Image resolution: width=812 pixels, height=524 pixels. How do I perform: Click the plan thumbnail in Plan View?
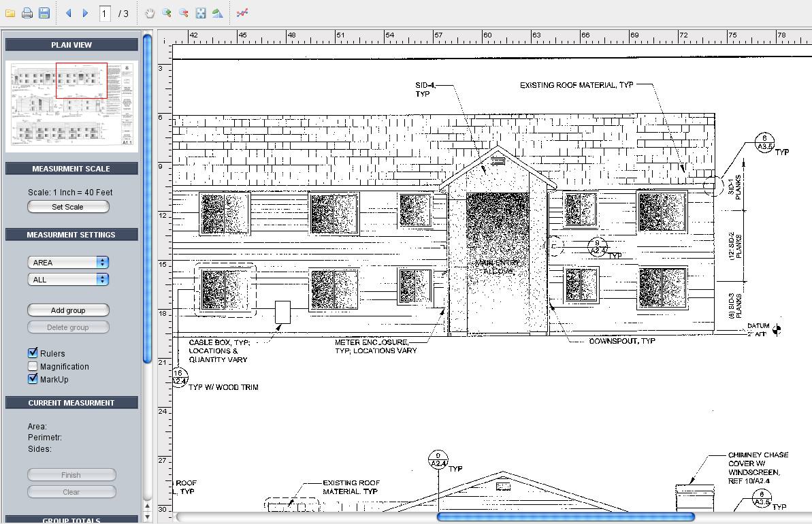coord(71,105)
